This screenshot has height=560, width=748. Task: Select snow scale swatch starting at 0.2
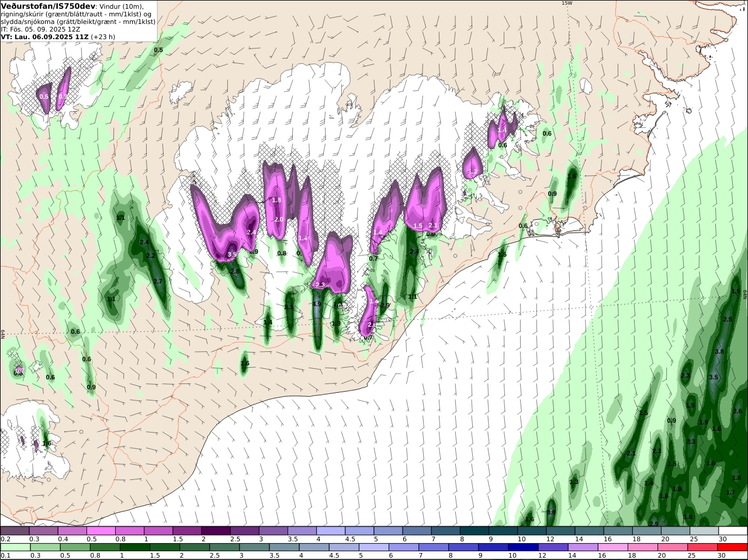coord(15,531)
